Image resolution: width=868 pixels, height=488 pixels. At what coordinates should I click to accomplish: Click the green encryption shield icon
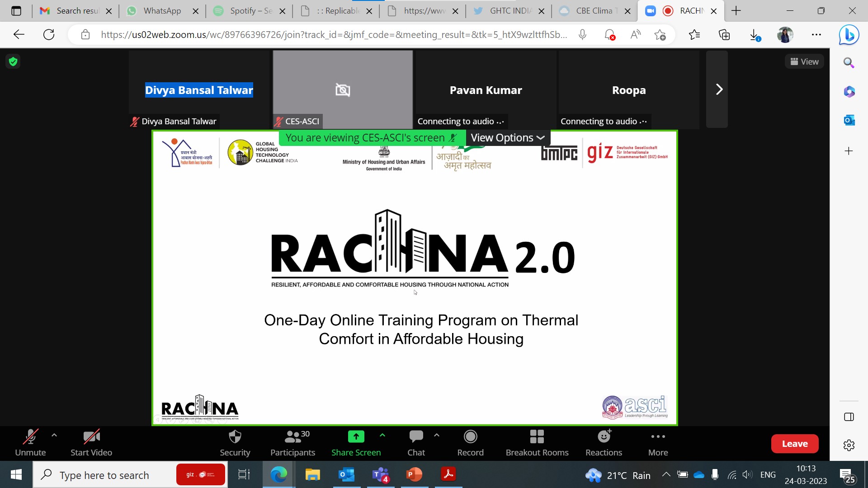click(x=13, y=61)
